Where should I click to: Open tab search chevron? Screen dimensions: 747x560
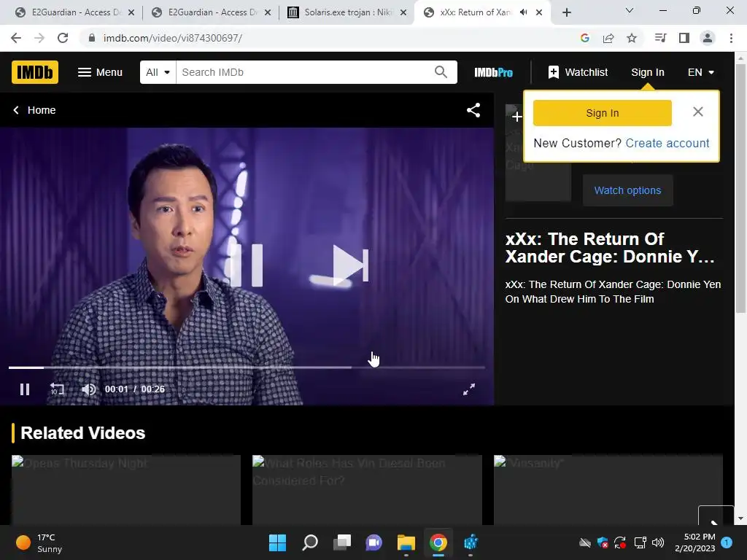[x=630, y=10]
